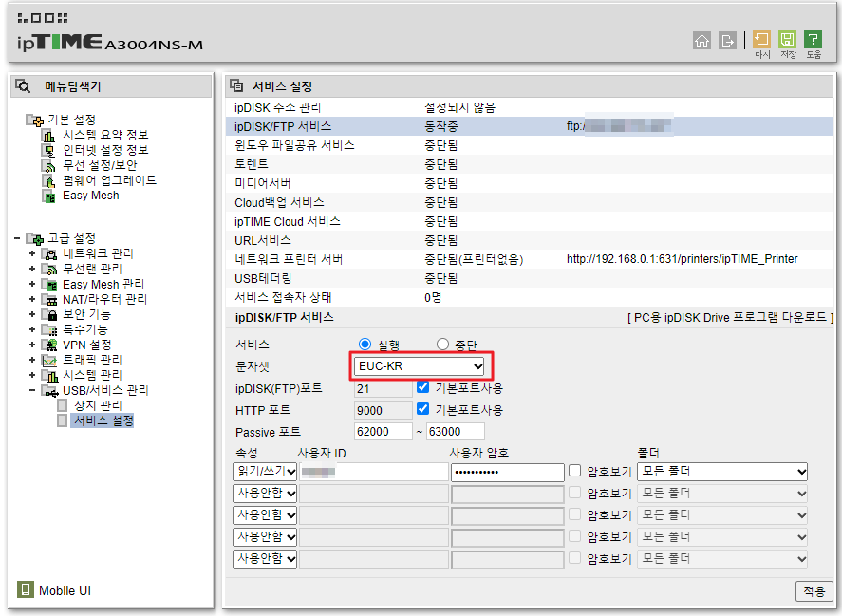This screenshot has width=842, height=616.
Task: Click the home icon in top bar
Action: (702, 40)
